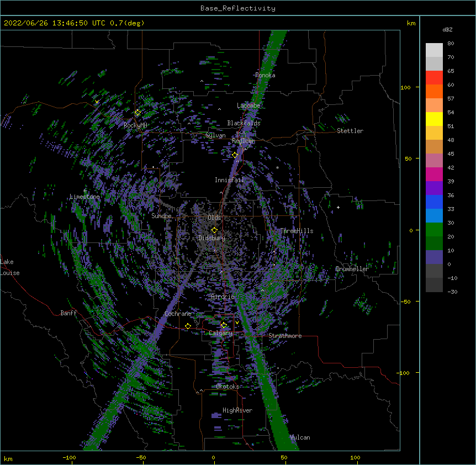Click the Sundre city label
This screenshot has height=465, width=476.
(x=161, y=216)
